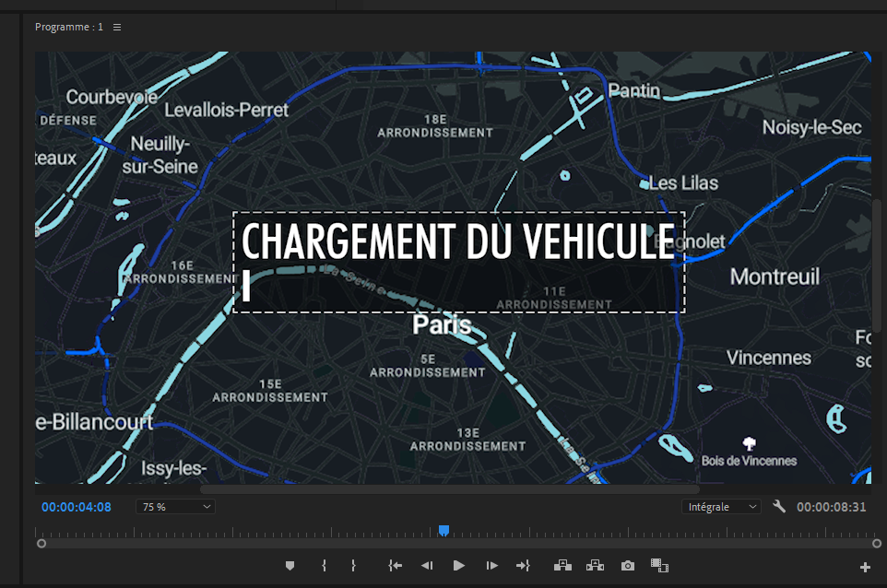Jump to the Out point
887x588 pixels.
(x=523, y=566)
